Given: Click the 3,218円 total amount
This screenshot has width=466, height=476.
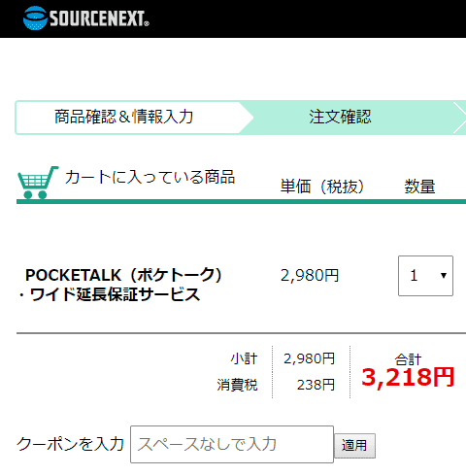Looking at the screenshot, I should [408, 377].
